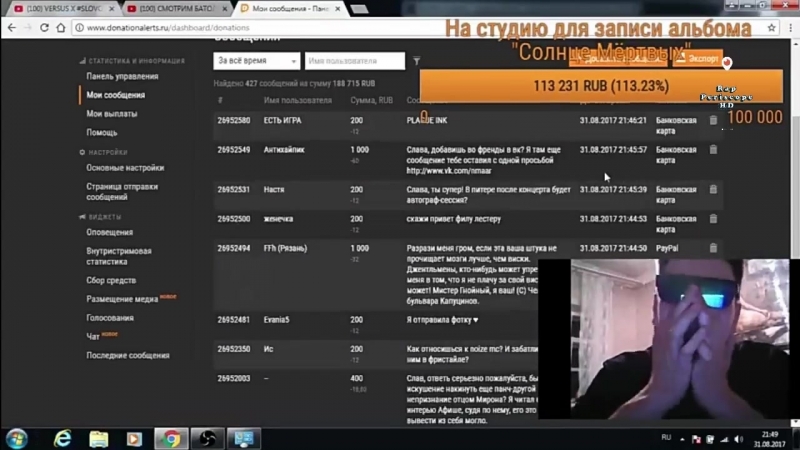This screenshot has width=800, height=450.
Task: Close the VERSUS X #SLOVO tab
Action: tap(112, 9)
